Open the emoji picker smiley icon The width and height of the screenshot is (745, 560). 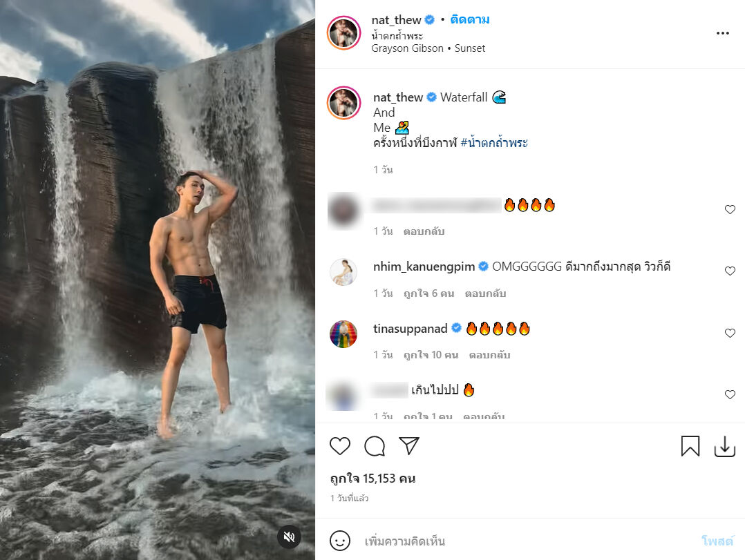339,541
